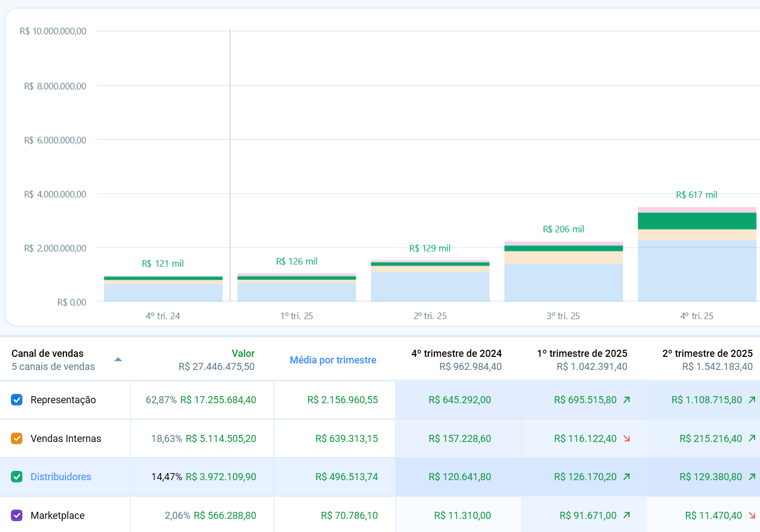Click up-trend arrow beside R$ 126.170,20

pos(627,477)
